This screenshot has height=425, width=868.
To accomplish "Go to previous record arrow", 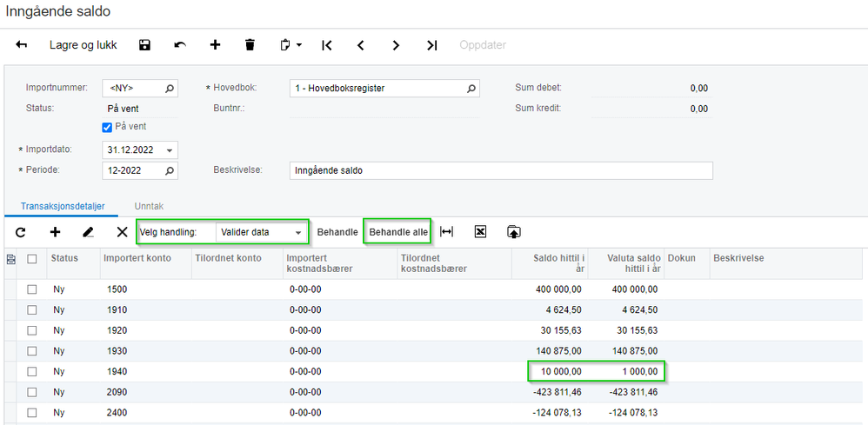I will [x=361, y=45].
